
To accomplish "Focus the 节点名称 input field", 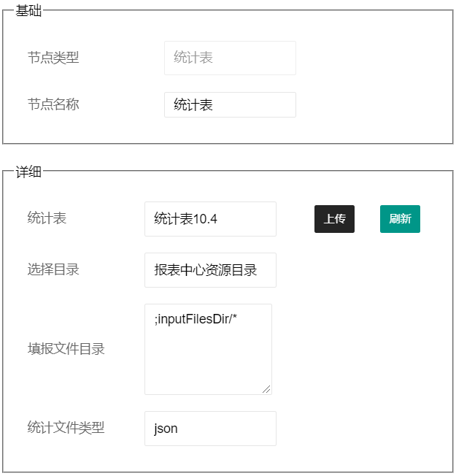I will (230, 104).
